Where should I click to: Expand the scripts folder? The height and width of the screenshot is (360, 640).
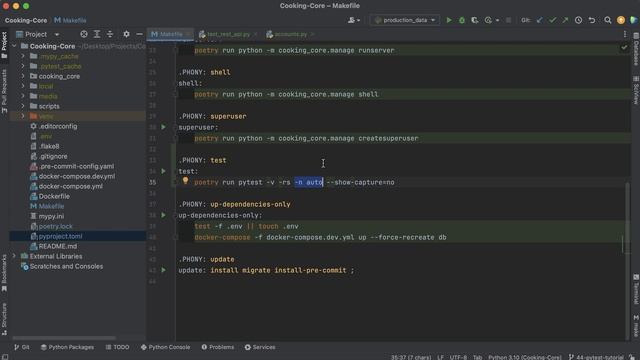pyautogui.click(x=23, y=106)
